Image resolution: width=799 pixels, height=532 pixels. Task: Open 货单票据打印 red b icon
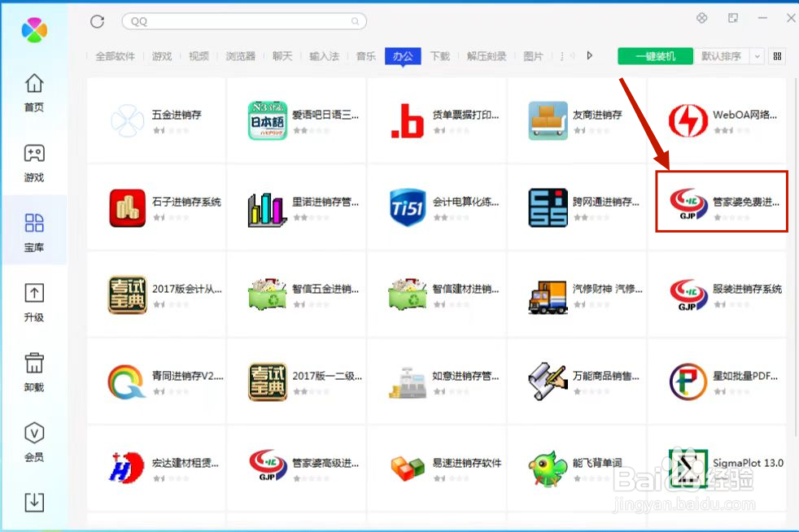408,120
